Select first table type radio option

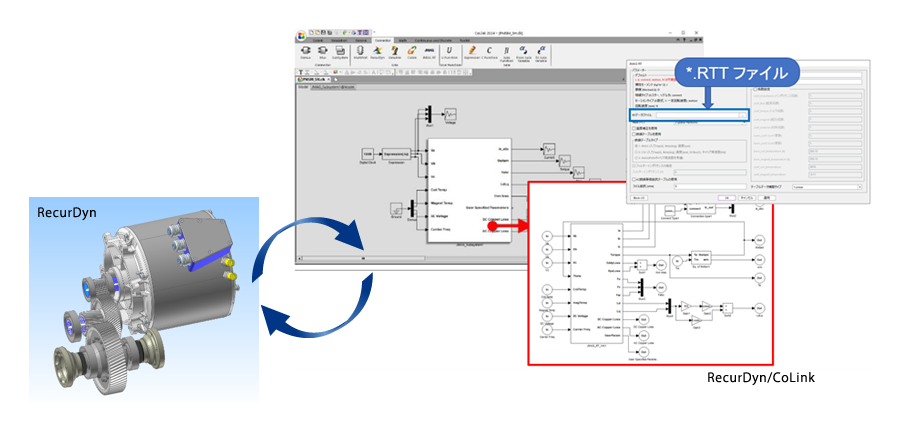(636, 144)
